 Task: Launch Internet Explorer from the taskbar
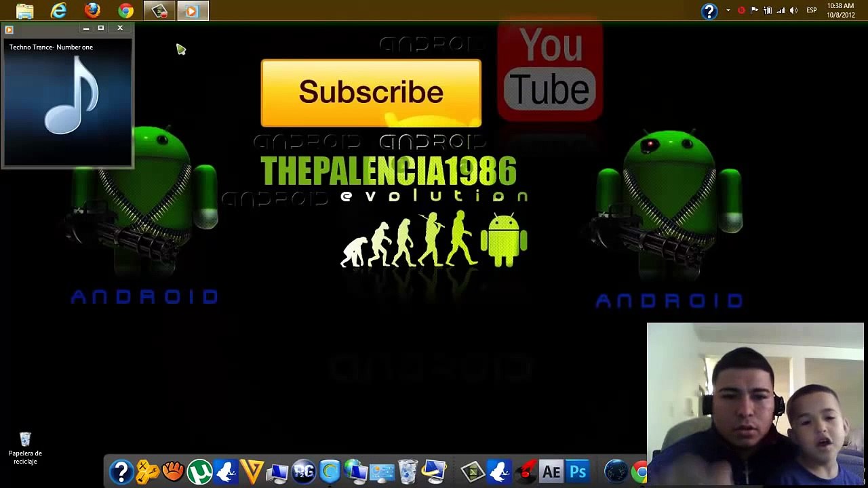pos(59,11)
